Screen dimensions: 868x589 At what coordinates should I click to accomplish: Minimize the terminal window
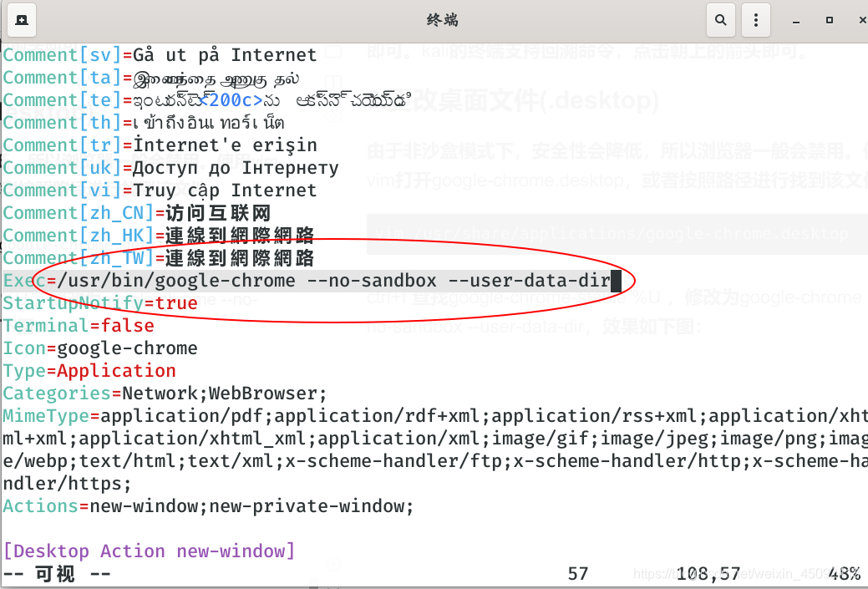click(x=796, y=21)
